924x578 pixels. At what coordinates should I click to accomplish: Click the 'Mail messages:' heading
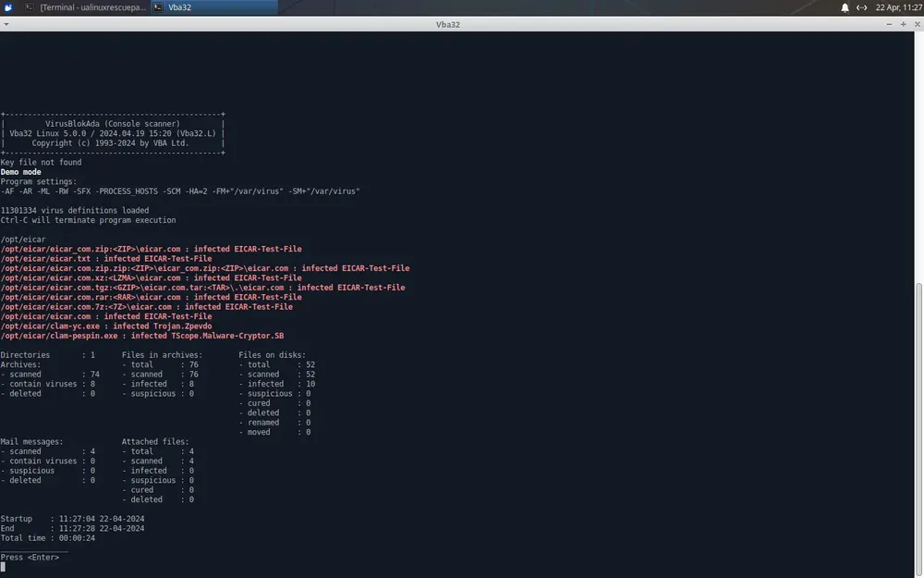(x=31, y=442)
